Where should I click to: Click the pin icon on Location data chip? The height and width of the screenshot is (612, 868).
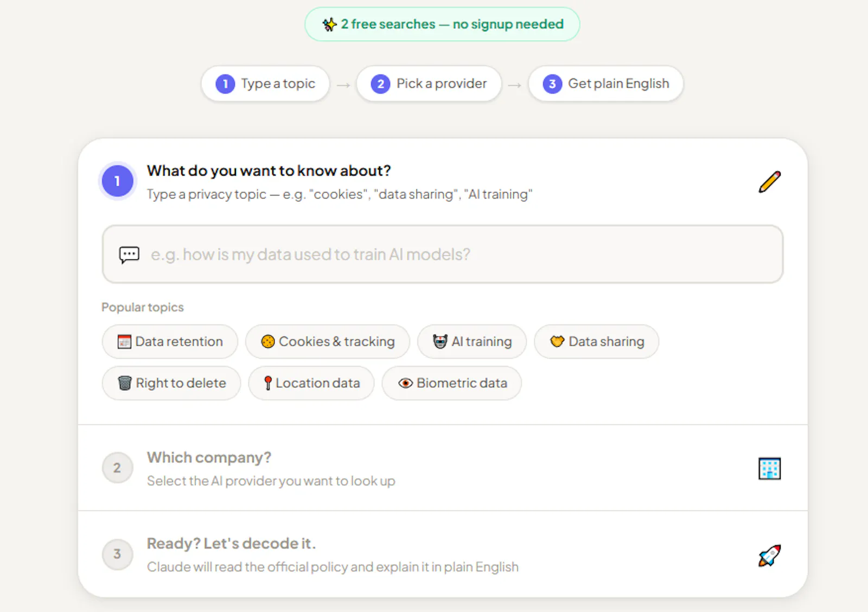[x=267, y=383]
